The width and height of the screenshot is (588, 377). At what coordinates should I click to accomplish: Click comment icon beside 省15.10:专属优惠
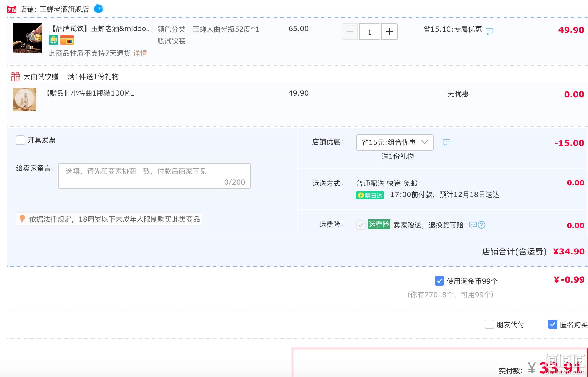click(x=489, y=31)
